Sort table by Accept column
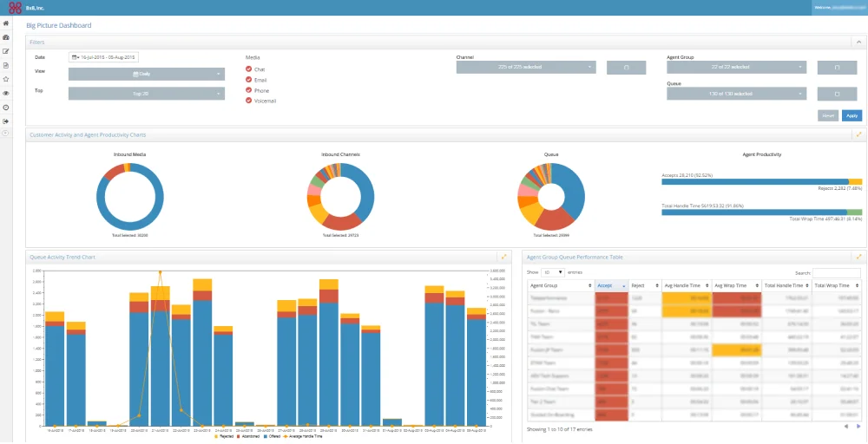The image size is (868, 444). 611,286
